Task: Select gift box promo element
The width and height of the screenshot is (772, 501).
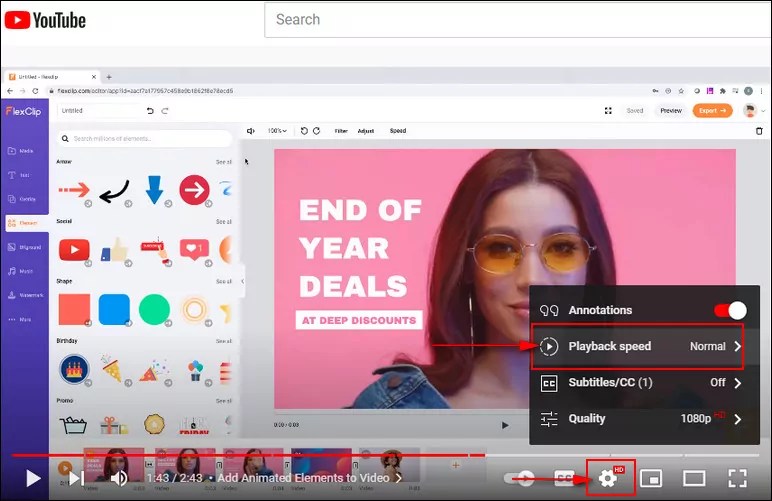Action: (113, 425)
